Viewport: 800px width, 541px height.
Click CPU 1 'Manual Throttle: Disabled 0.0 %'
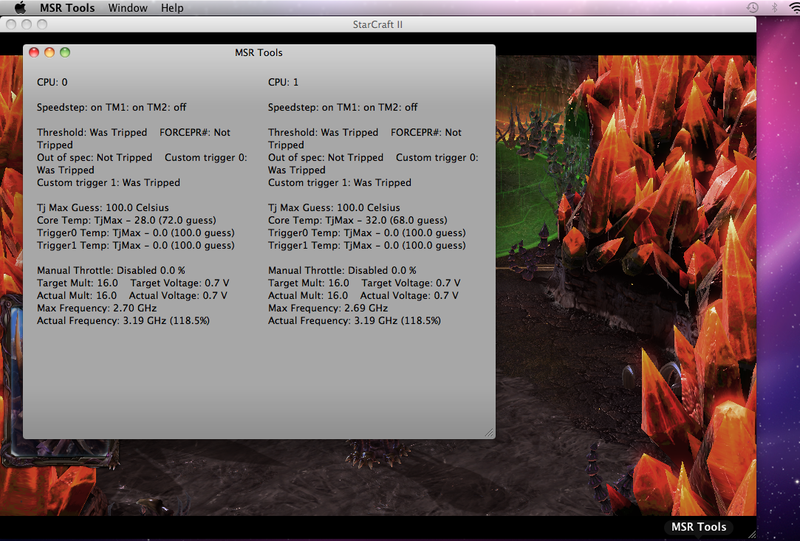coord(342,270)
